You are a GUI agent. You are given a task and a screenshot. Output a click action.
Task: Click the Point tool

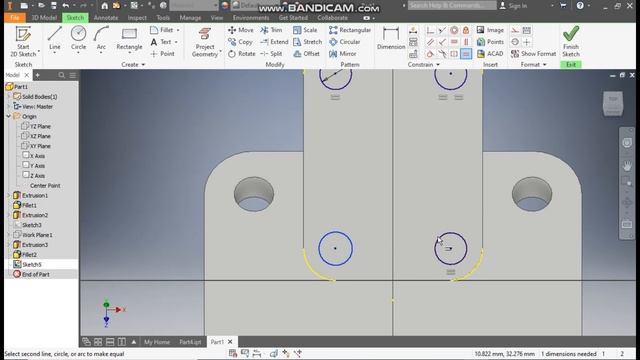coord(162,53)
